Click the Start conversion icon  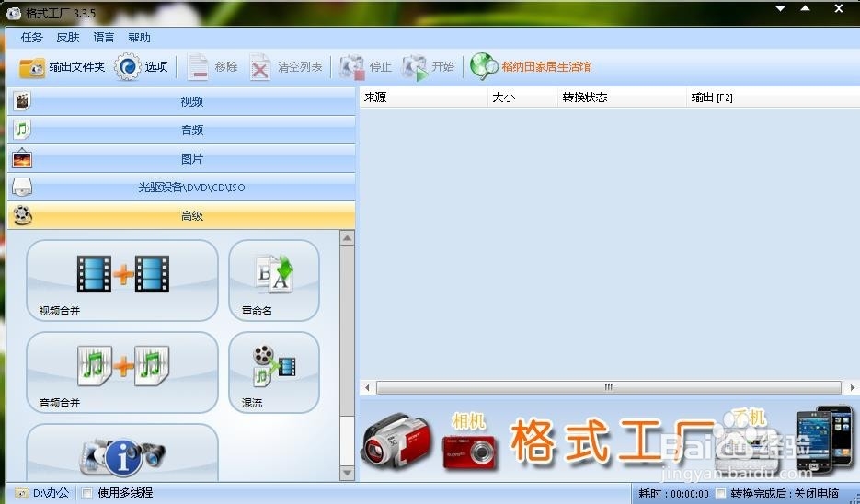pos(414,67)
